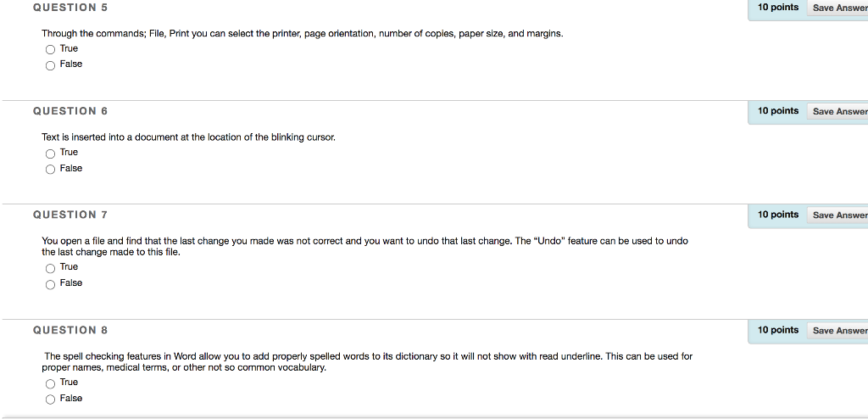
Task: Save Answer for Question 6
Action: coord(837,111)
